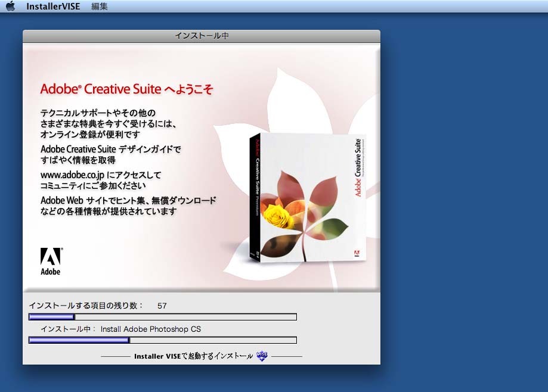The image size is (548, 392).
Task: Click the 'Install Adobe Photoshop CS' status label
Action: point(150,329)
